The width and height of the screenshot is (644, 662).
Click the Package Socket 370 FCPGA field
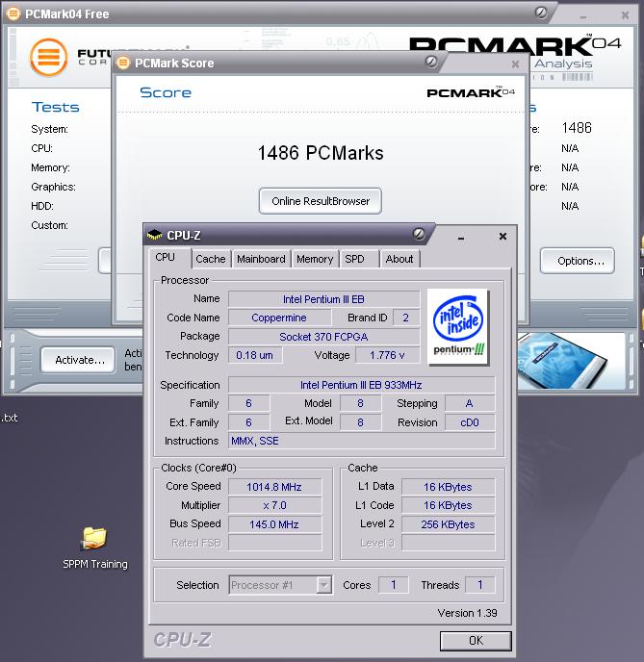coord(323,337)
